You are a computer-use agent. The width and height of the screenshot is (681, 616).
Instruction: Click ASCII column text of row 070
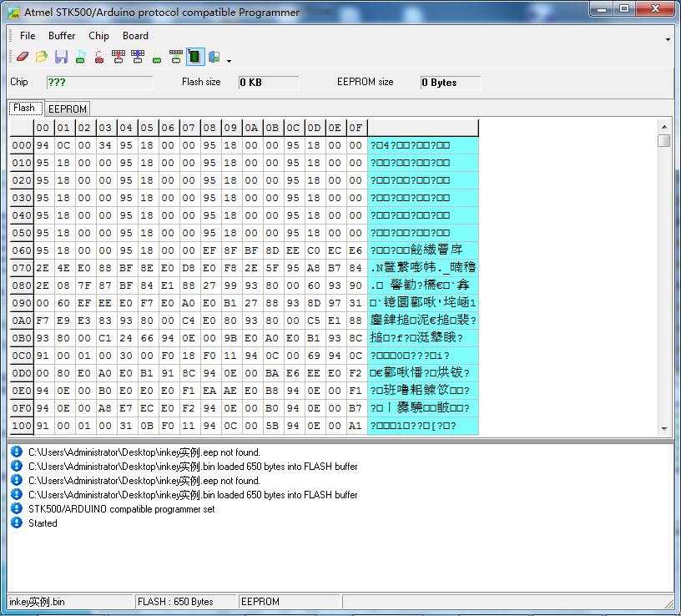[423, 268]
